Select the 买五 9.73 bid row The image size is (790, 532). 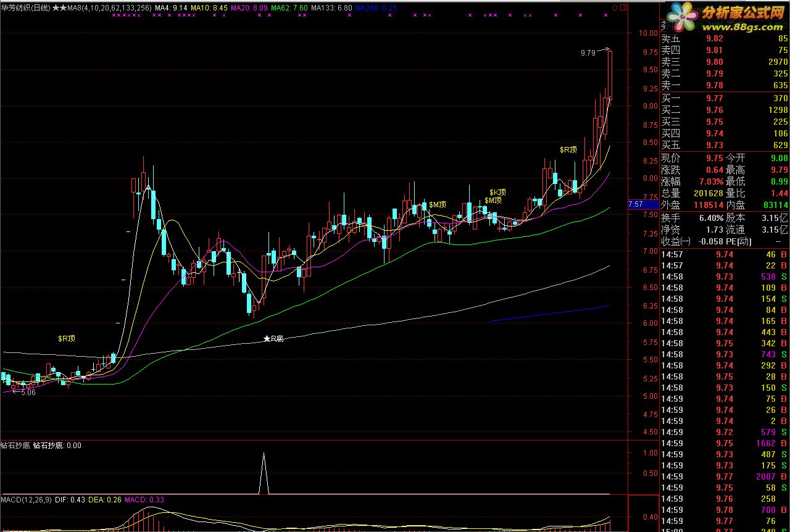(725, 145)
